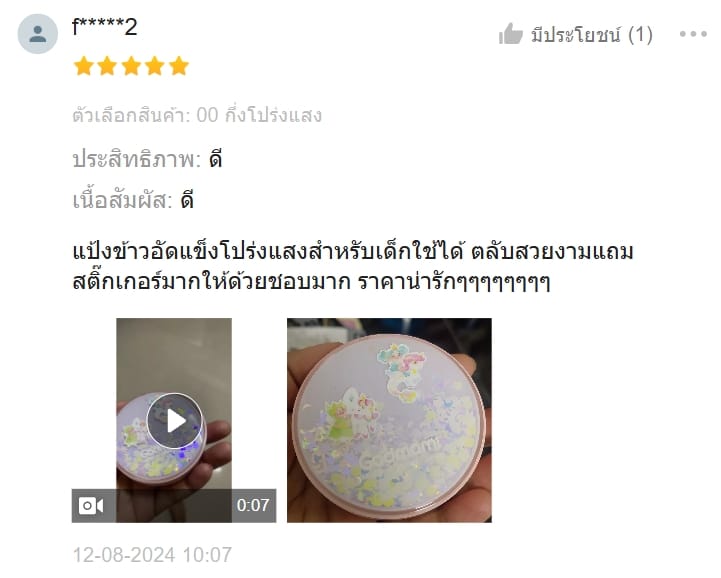Click the review comment text about แป้งข้าว
This screenshot has height=578, width=721.
click(353, 266)
